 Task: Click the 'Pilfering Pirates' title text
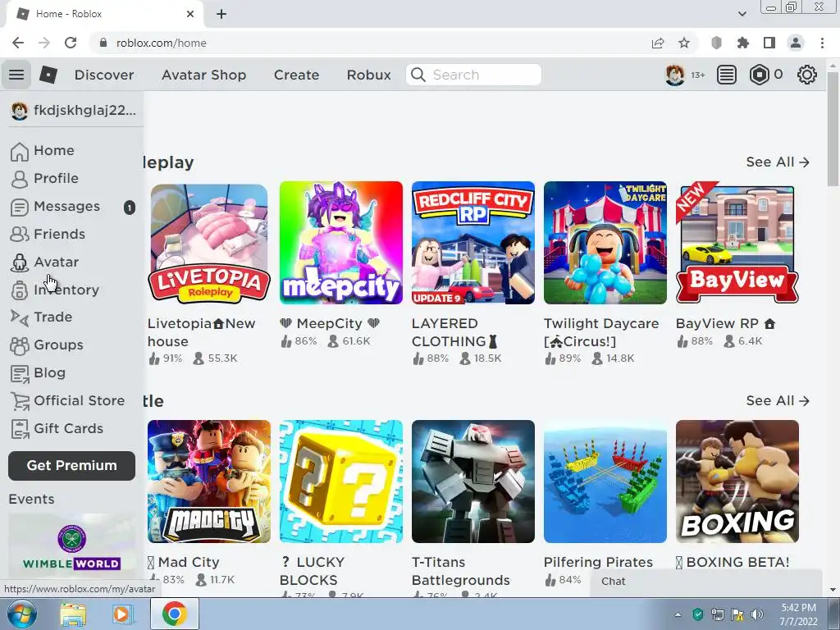(x=598, y=563)
